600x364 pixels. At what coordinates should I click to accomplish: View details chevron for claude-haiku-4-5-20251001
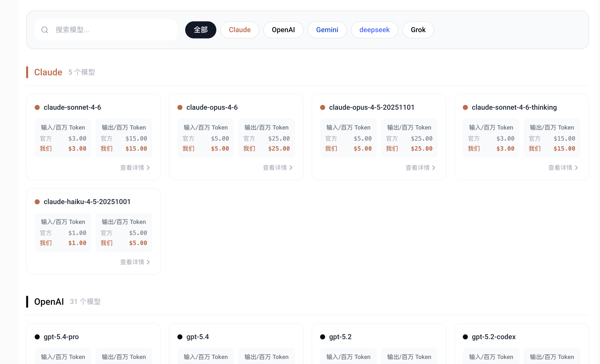148,262
